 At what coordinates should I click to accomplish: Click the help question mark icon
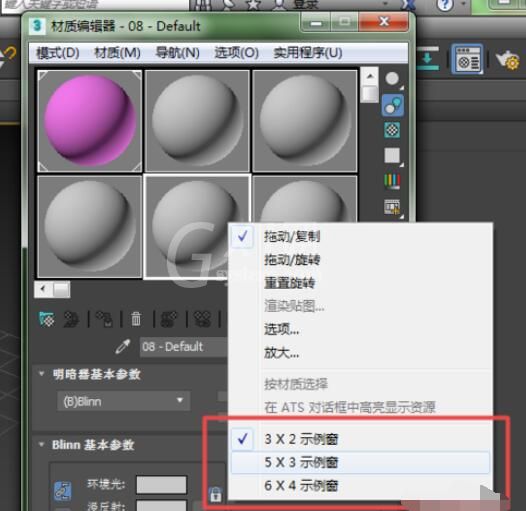coord(445,5)
